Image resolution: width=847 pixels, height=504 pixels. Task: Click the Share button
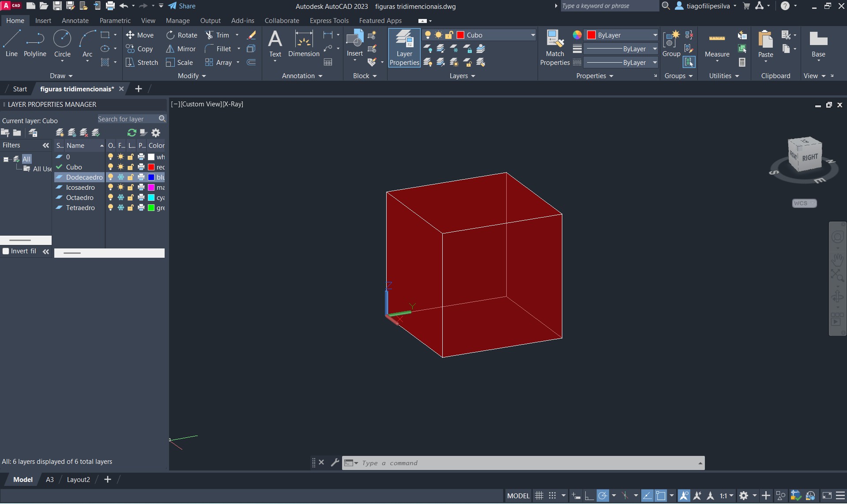point(182,6)
